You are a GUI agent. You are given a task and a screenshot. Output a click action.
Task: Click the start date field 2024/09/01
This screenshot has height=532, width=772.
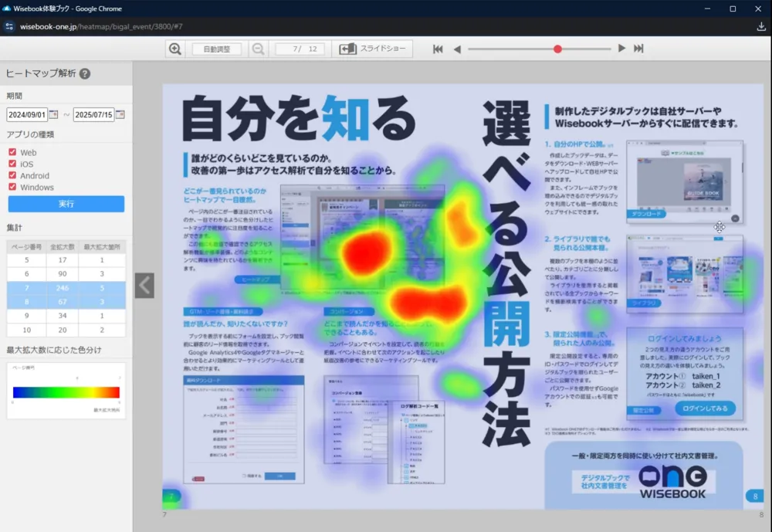click(27, 115)
